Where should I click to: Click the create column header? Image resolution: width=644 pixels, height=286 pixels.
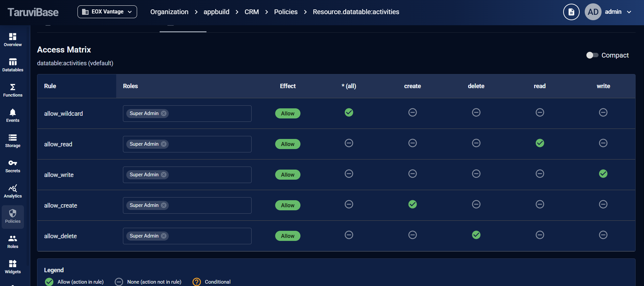coord(413,86)
